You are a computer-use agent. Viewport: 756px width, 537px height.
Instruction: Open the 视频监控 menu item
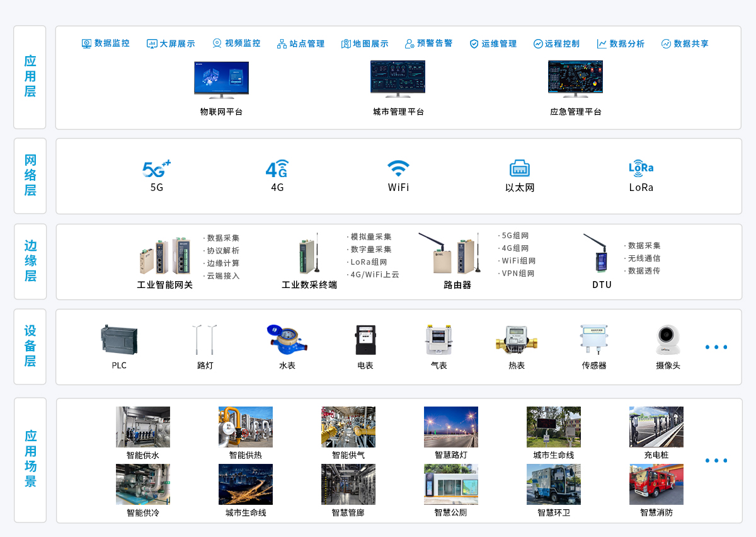[x=236, y=43]
